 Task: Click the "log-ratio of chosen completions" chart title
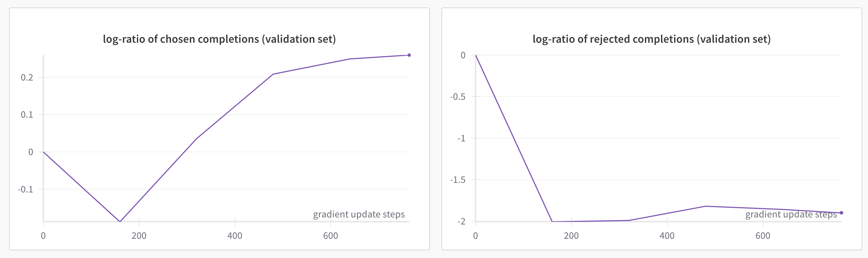pos(219,39)
